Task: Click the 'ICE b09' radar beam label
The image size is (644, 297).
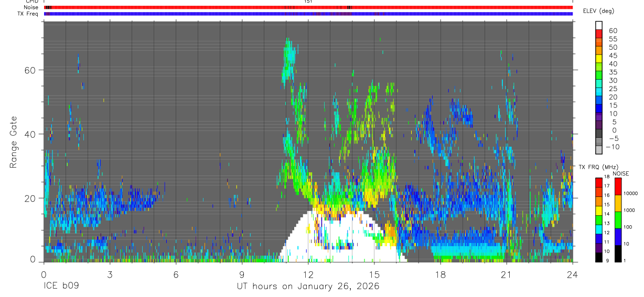Action: [60, 287]
